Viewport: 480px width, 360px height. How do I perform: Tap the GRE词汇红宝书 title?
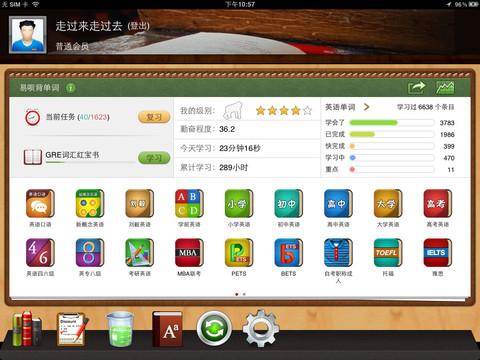(x=72, y=155)
